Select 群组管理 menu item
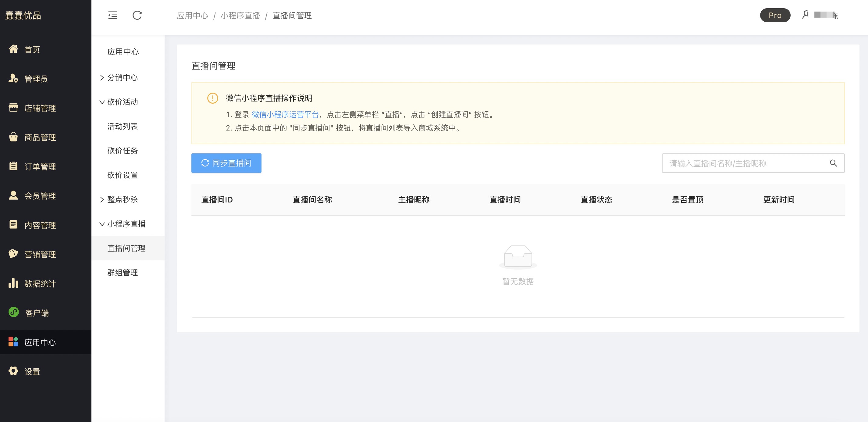 [123, 273]
